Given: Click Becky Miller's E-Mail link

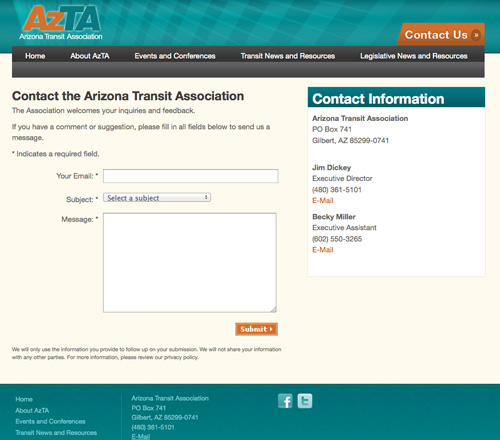Looking at the screenshot, I should click(x=323, y=250).
